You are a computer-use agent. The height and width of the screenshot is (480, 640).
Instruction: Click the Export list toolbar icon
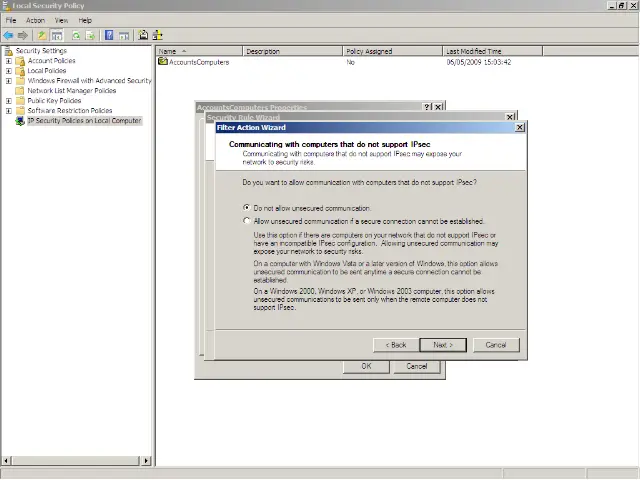91,35
